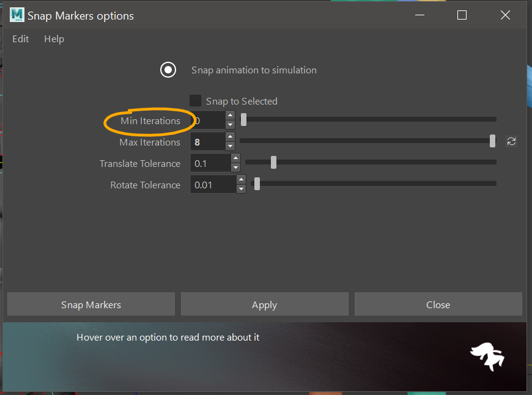Open the Edit menu
This screenshot has height=395, width=532.
[x=21, y=39]
